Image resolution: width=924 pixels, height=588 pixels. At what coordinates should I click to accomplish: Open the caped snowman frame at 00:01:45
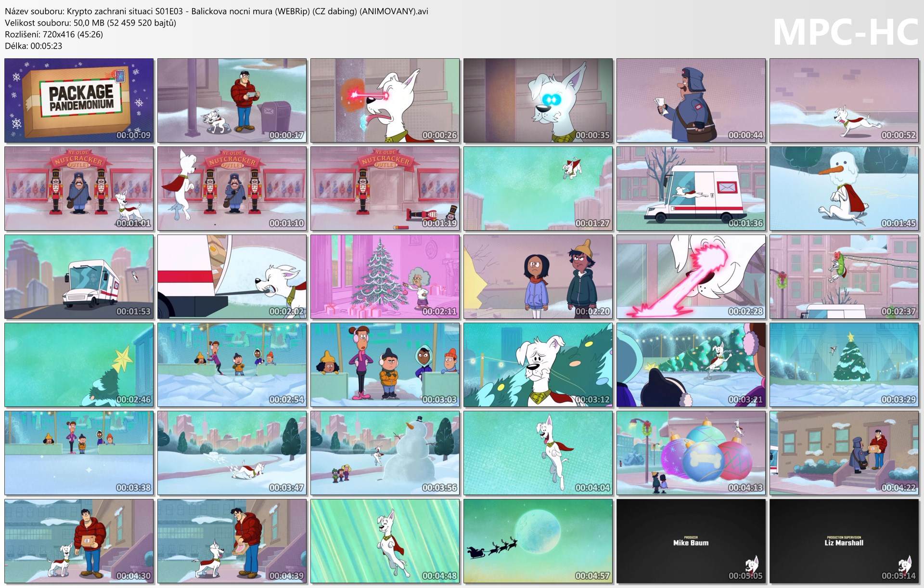click(x=844, y=189)
